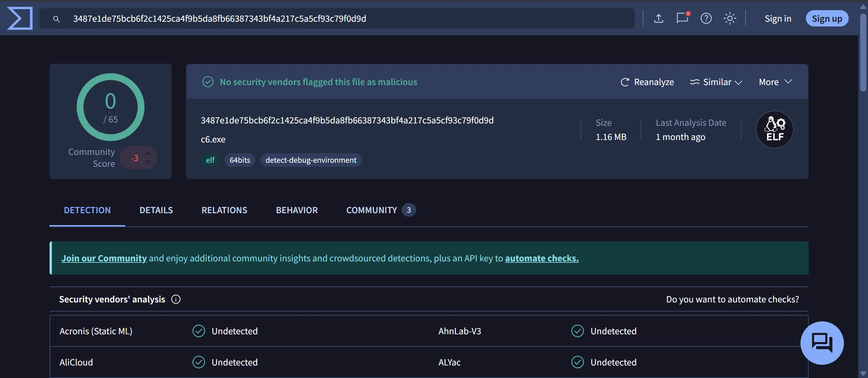Open the floating chat bubble button

[x=822, y=343]
